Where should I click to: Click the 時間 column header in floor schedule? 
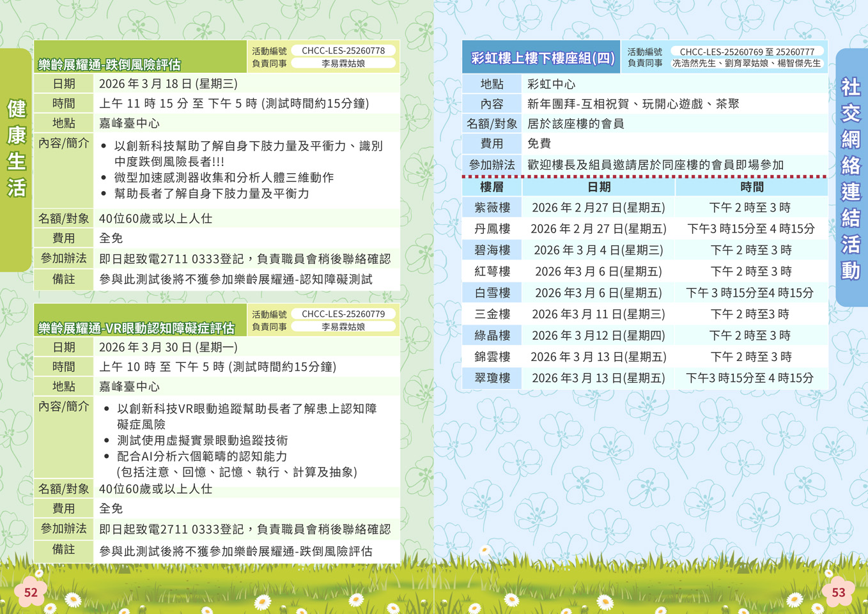[x=751, y=187]
